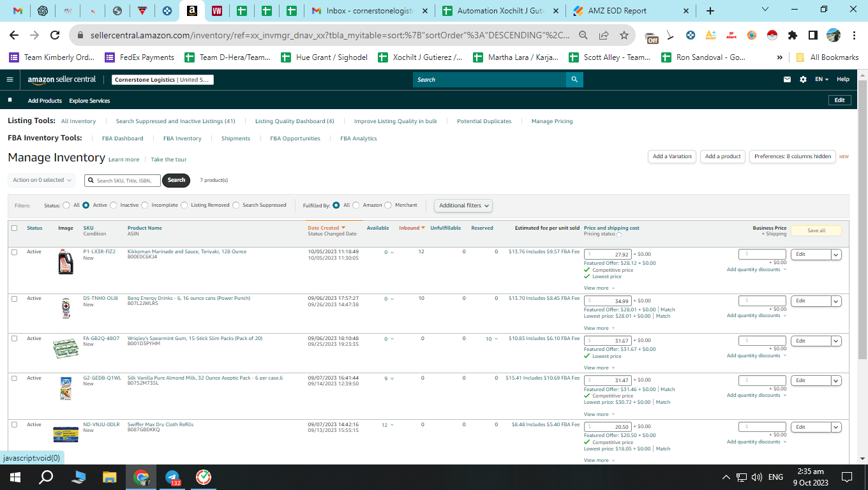The width and height of the screenshot is (868, 490).
Task: Select the Incomplete status radio button
Action: pos(145,205)
